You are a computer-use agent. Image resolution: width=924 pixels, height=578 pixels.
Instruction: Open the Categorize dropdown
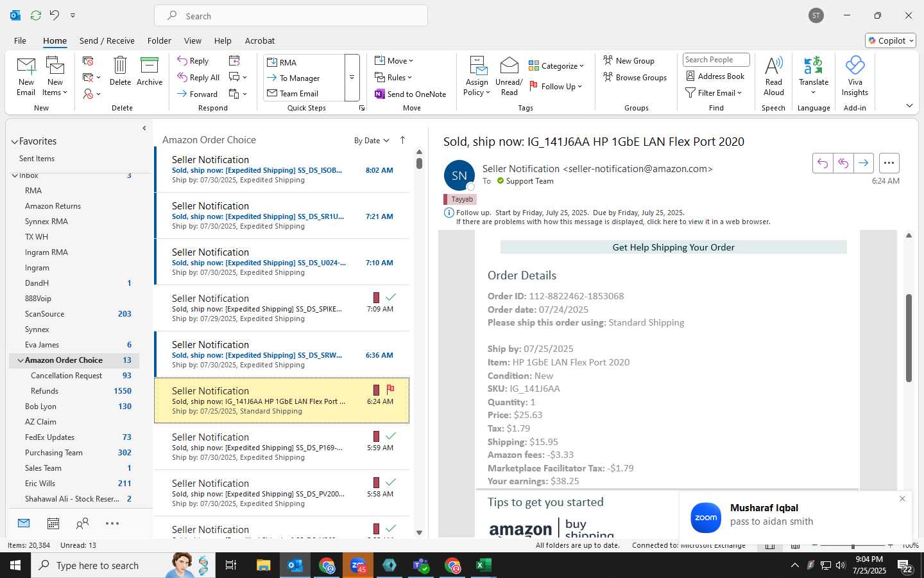pos(556,66)
